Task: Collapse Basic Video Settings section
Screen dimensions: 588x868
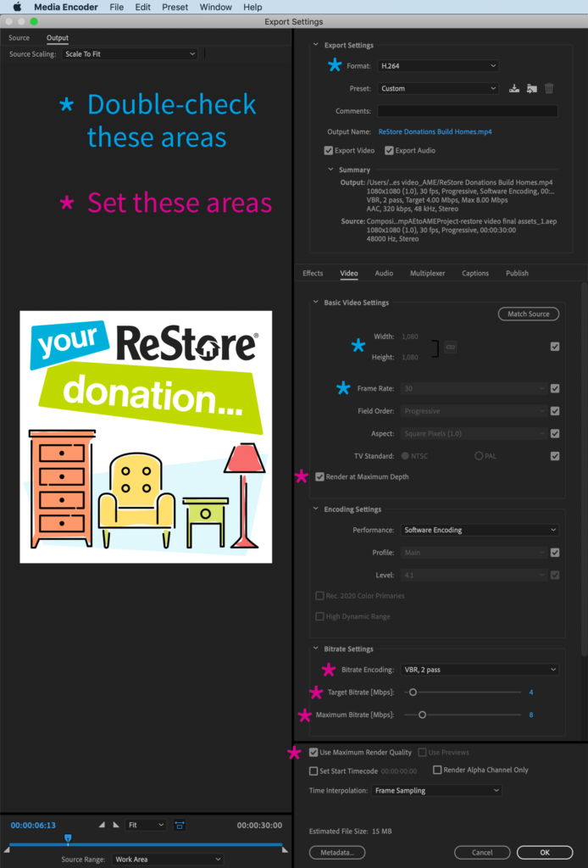Action: [316, 303]
